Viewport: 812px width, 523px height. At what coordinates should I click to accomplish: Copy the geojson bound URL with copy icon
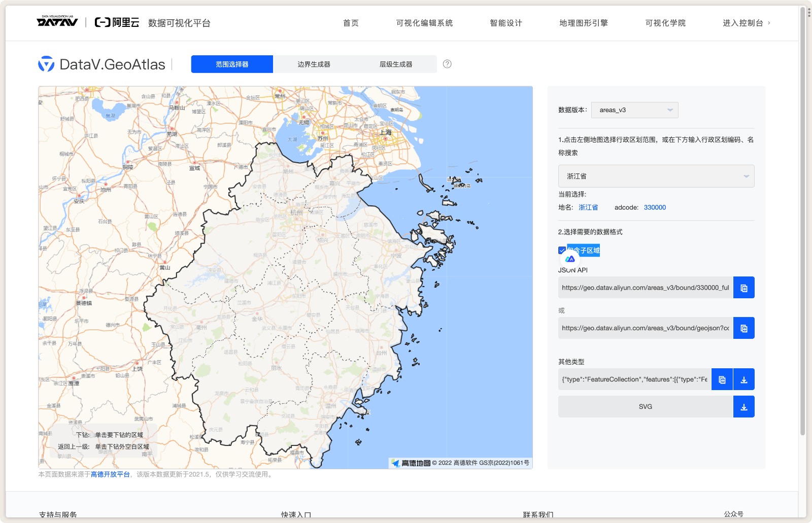743,328
